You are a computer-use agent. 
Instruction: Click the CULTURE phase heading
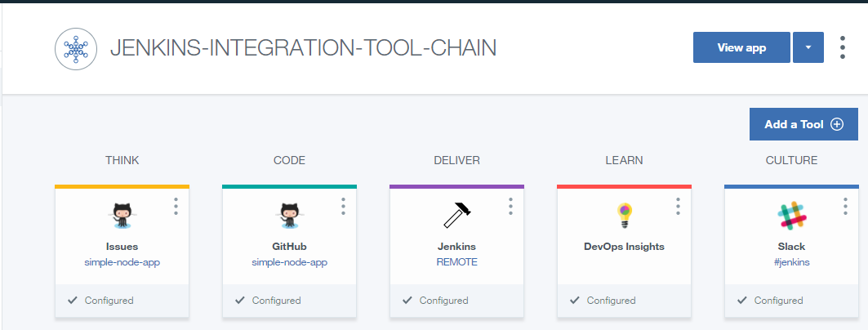pos(791,161)
